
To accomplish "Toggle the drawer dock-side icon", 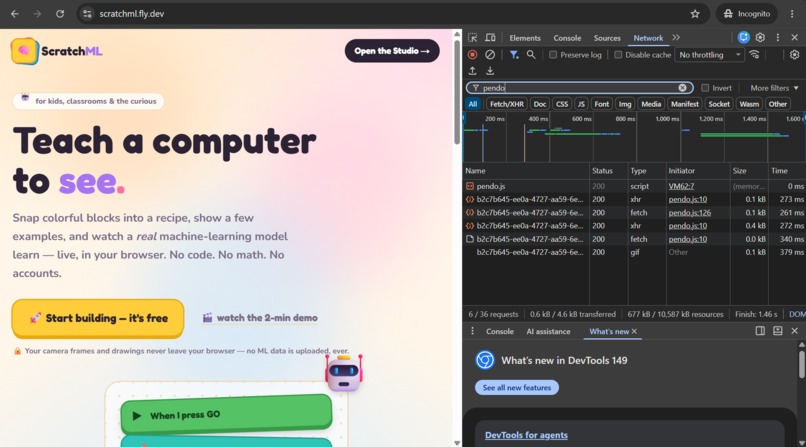I will point(760,331).
